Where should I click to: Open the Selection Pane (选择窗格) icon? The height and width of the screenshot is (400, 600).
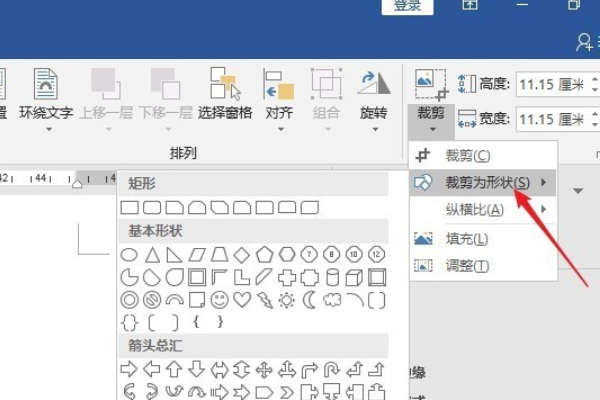pyautogui.click(x=225, y=83)
